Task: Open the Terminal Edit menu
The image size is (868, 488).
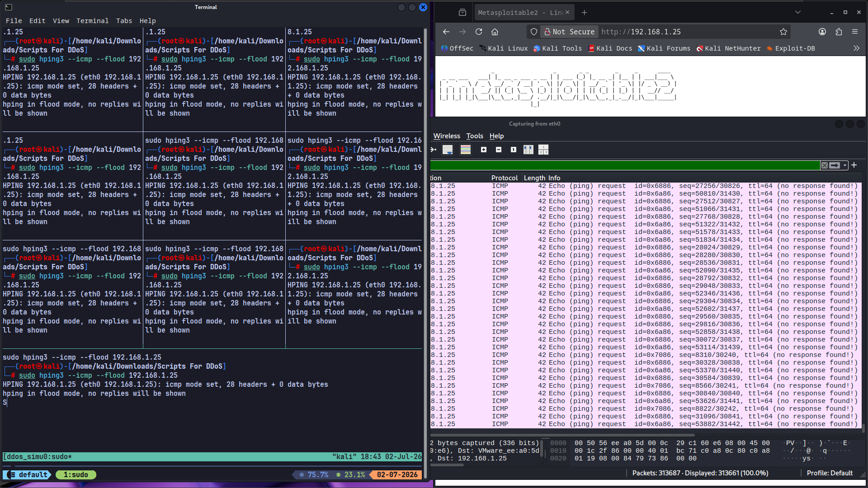Action: (37, 21)
